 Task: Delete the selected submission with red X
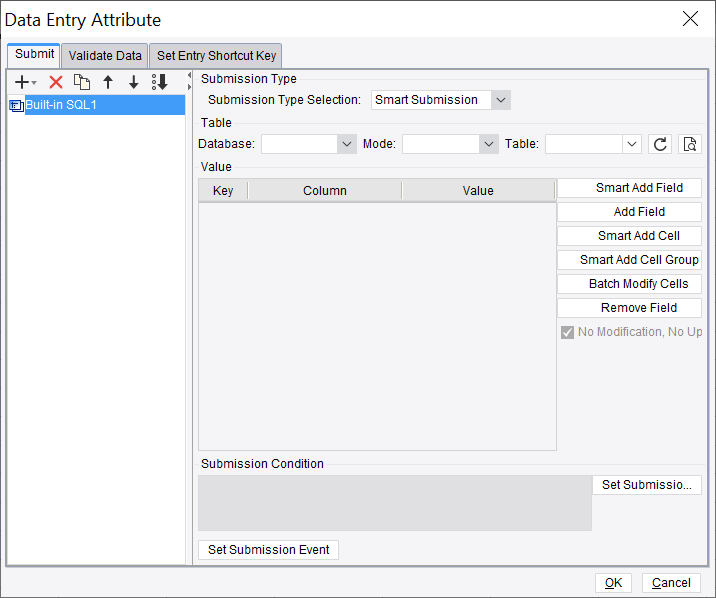coord(56,82)
